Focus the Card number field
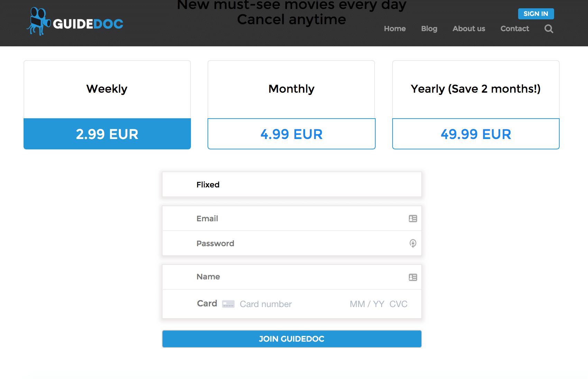The height and width of the screenshot is (379, 588). coord(291,304)
